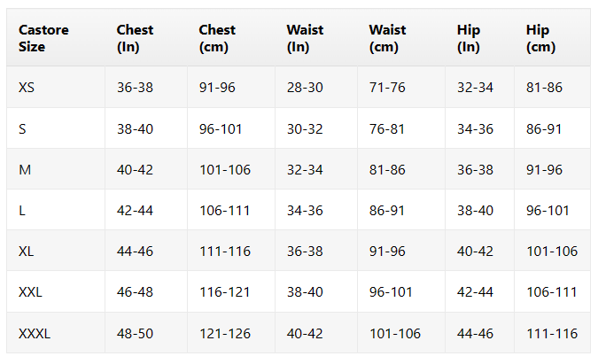Select the chest cm value 121-126
598x364 pixels.
tap(225, 334)
